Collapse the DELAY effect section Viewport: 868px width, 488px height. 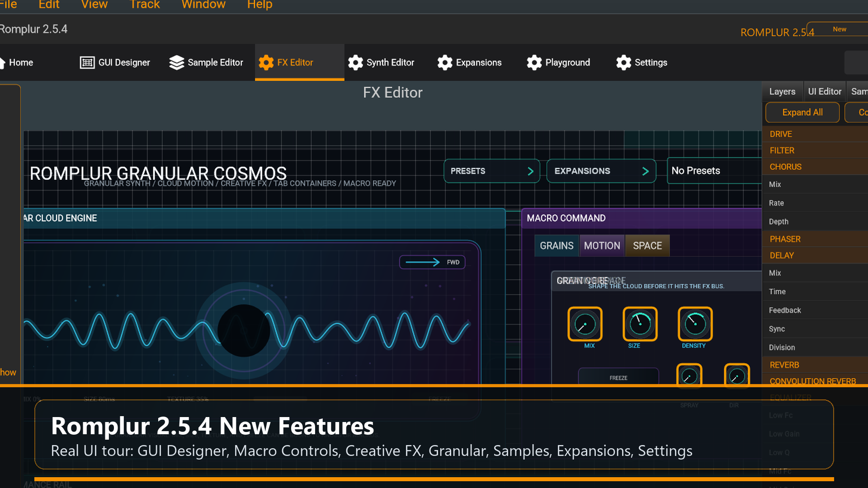coord(815,255)
